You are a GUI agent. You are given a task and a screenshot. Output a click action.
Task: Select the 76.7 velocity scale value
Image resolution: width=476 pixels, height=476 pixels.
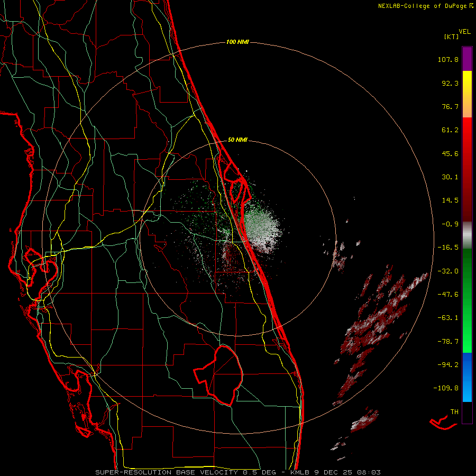coord(450,106)
